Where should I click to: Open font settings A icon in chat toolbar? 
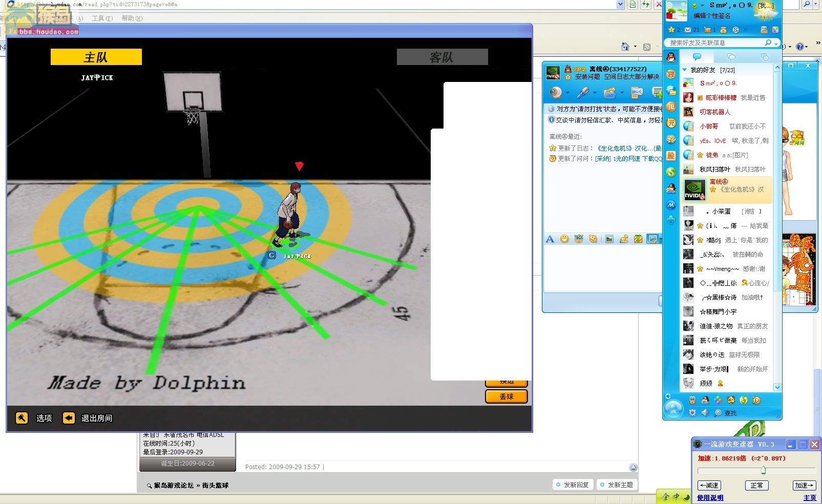coord(550,239)
